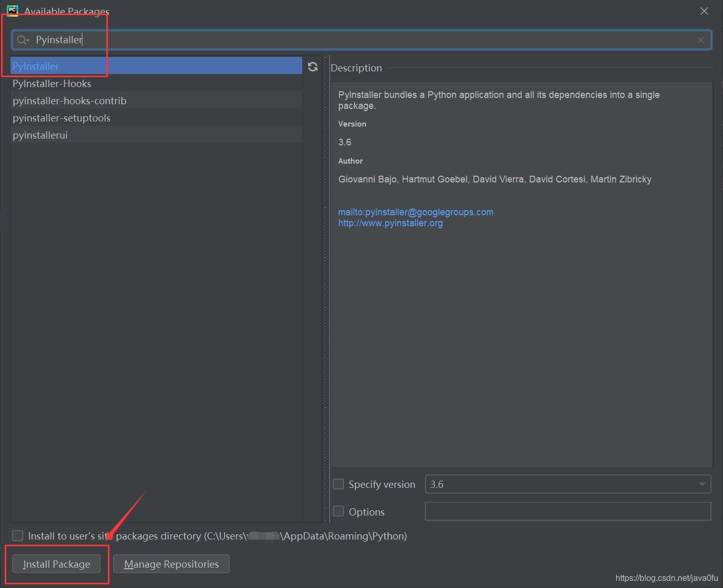This screenshot has height=588, width=723.
Task: Enable the Specify version checkbox
Action: tap(338, 484)
